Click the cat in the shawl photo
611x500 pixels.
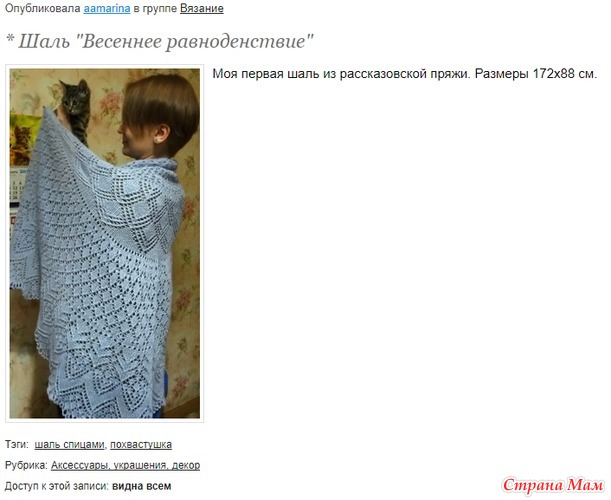point(75,110)
